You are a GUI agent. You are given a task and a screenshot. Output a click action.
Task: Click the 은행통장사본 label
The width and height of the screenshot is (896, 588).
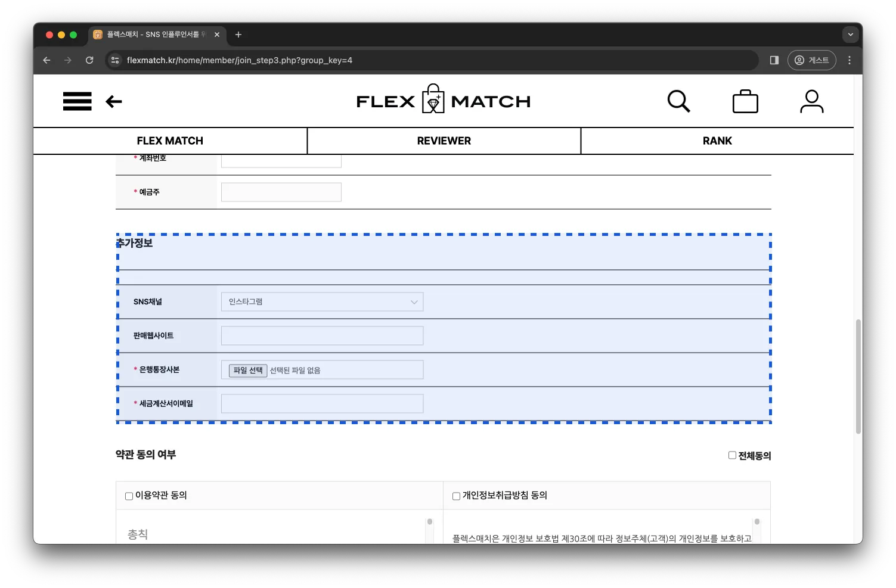click(x=159, y=370)
